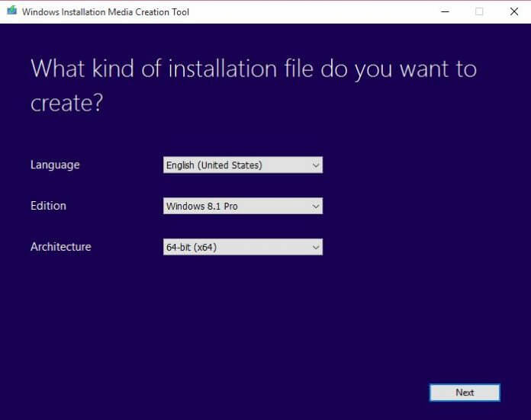Open the Edition dropdown showing Windows 8.1 Pro
The image size is (531, 420).
point(243,206)
